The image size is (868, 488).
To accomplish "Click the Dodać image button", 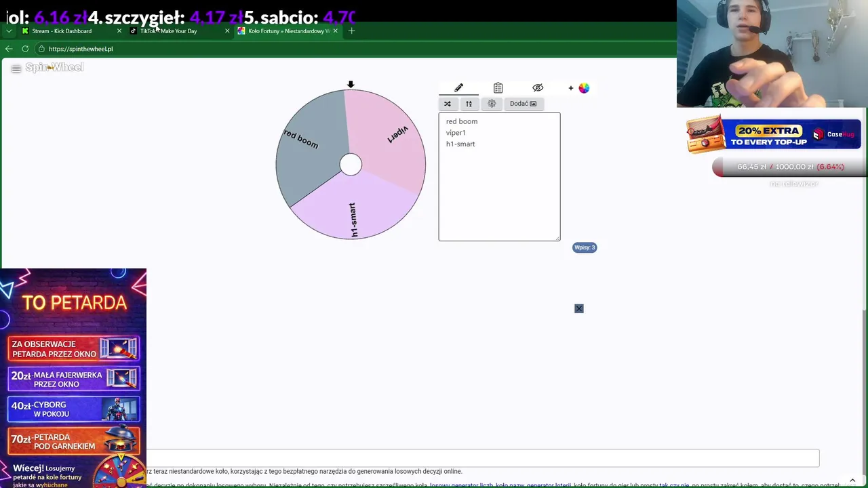I will click(523, 104).
